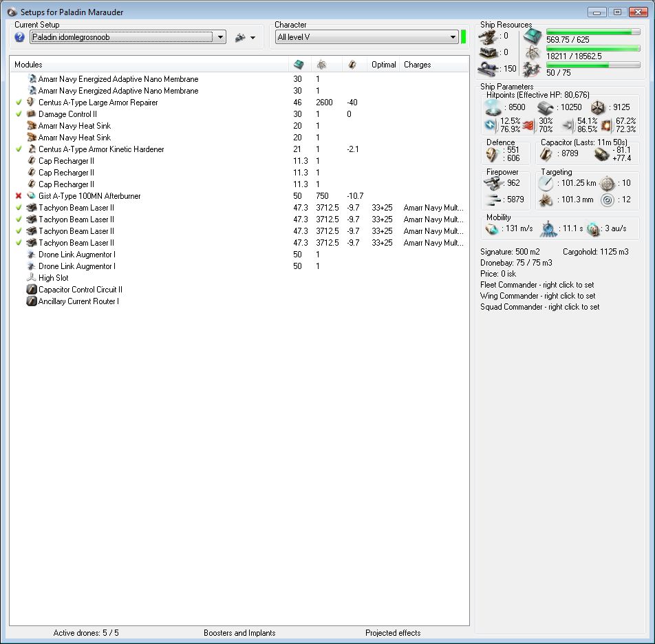Toggle the Damage Control II active checkmark
Screen dimensions: 655x644
pyautogui.click(x=19, y=114)
